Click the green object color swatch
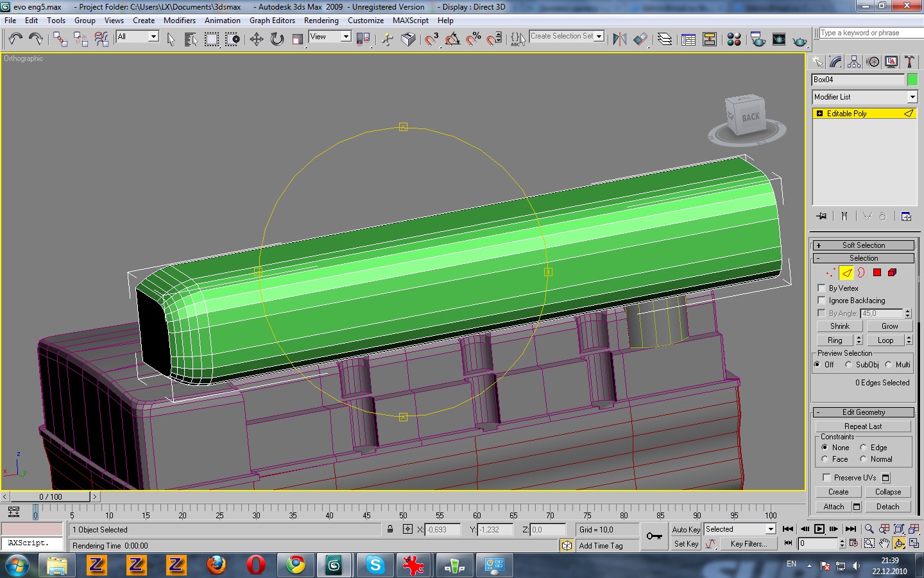 point(912,80)
